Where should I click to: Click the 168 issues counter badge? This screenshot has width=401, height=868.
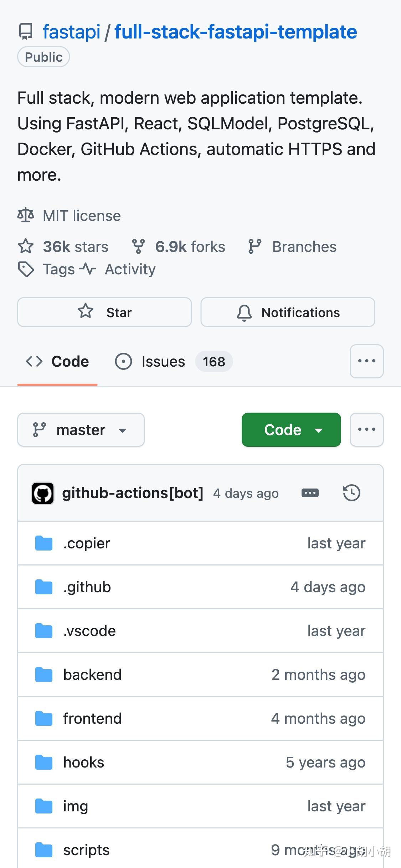pos(214,361)
